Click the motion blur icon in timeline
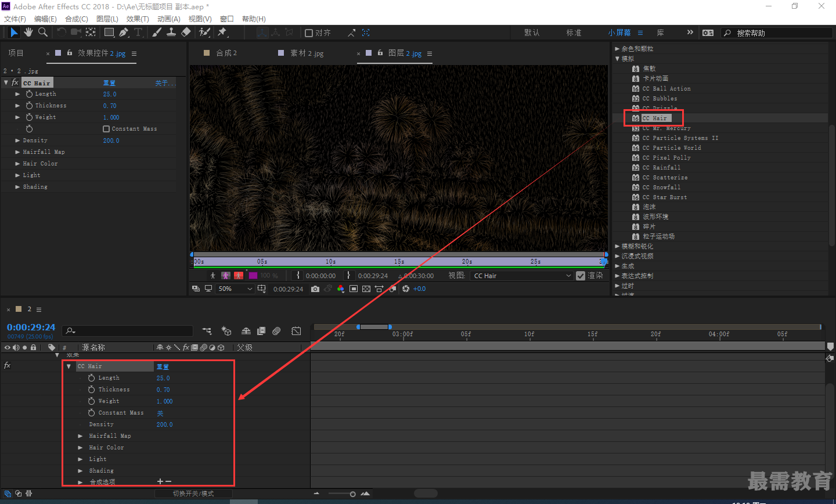 pyautogui.click(x=276, y=331)
